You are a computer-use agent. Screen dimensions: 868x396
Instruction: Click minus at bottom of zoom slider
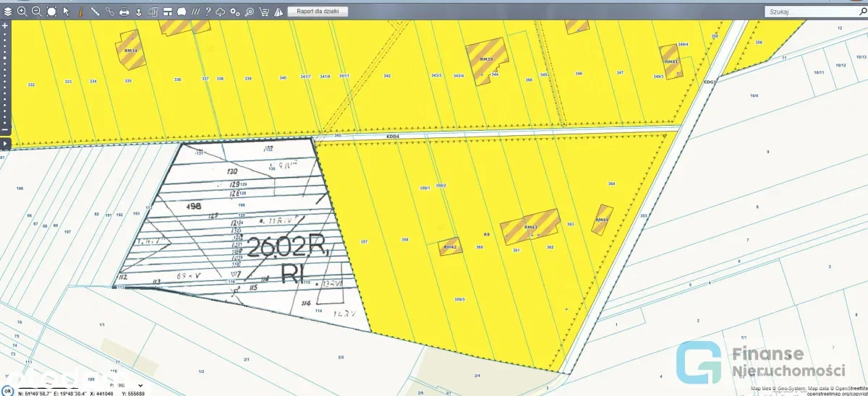click(x=5, y=129)
